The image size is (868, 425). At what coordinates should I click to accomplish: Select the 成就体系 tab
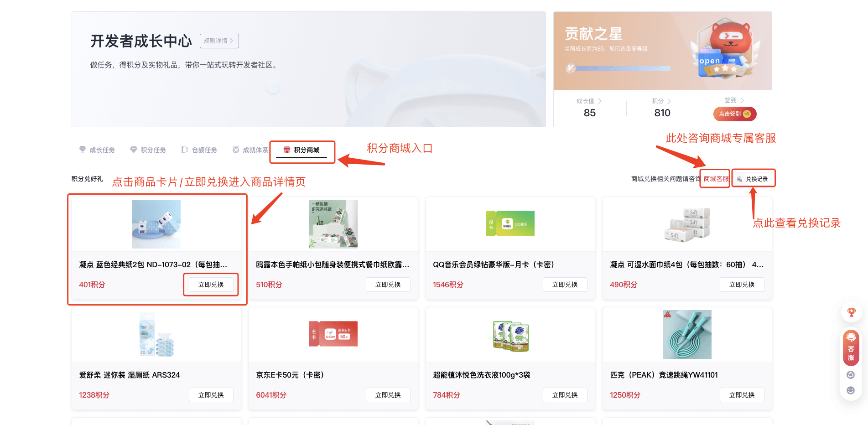pos(250,150)
